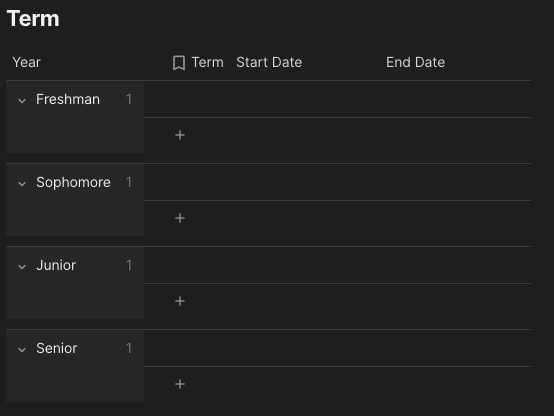
Task: Add a new term under Sophomore
Action: [180, 218]
